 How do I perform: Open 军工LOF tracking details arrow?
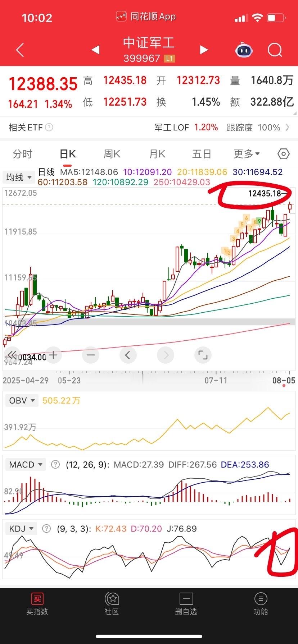pos(287,127)
